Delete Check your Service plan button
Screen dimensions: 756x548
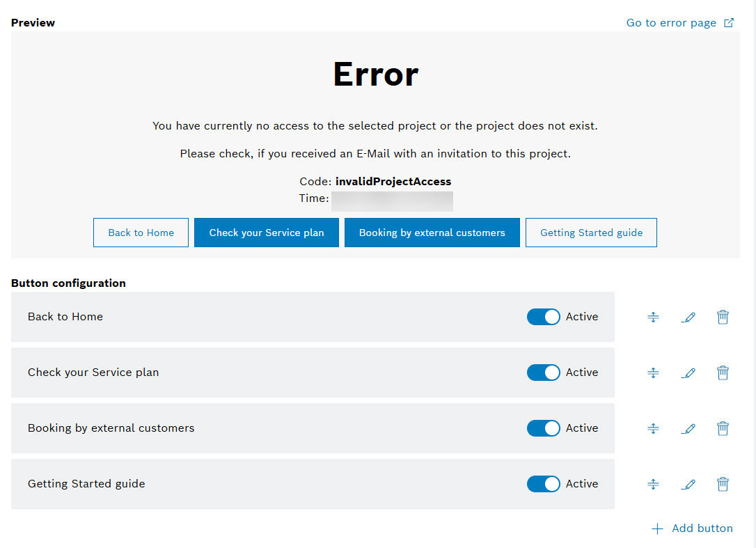(x=723, y=373)
